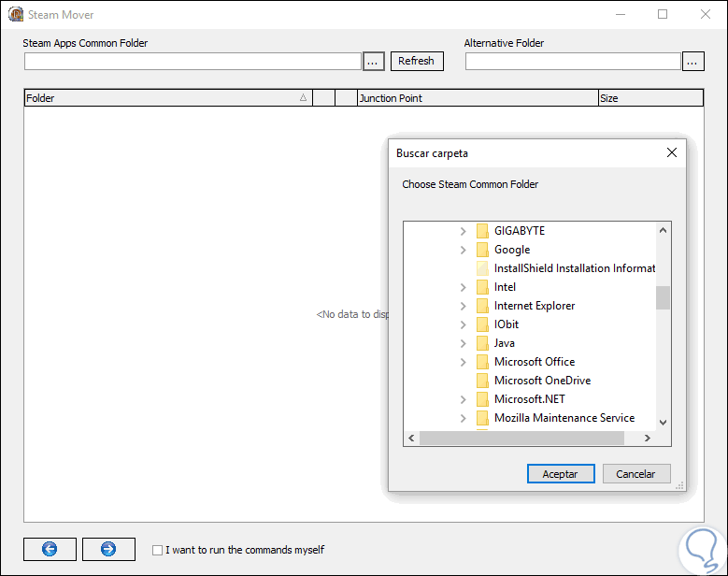Click the InstallShield faded folder icon
Screen dimensions: 728x576
pos(482,268)
